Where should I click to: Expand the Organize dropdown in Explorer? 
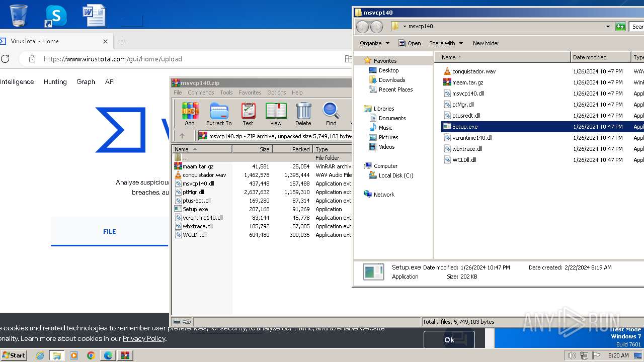(x=374, y=43)
